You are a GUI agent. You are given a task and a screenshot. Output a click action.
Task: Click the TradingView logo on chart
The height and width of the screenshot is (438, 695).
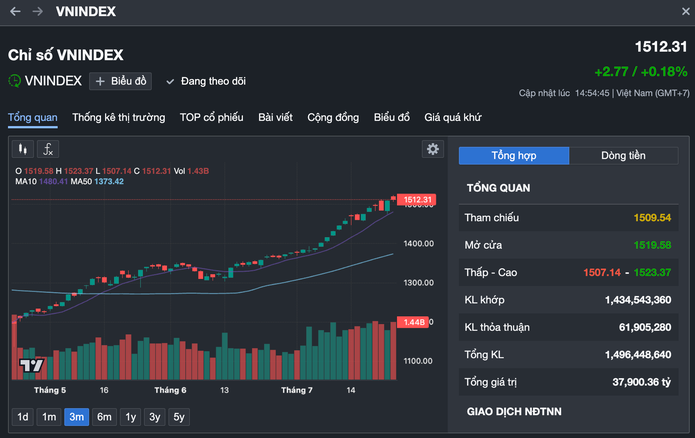31,365
